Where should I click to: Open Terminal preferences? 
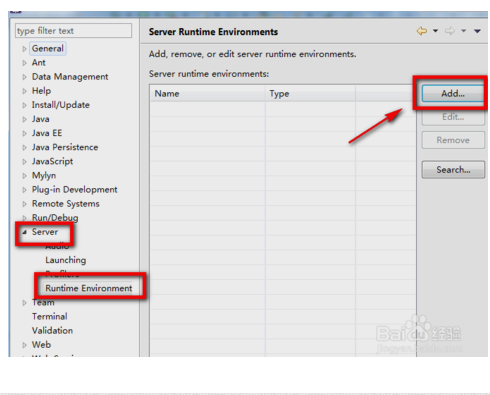coord(50,316)
